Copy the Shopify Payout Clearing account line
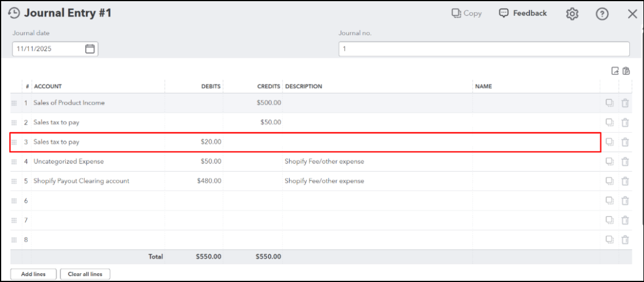Screen dimensions: 644x282 pos(609,181)
